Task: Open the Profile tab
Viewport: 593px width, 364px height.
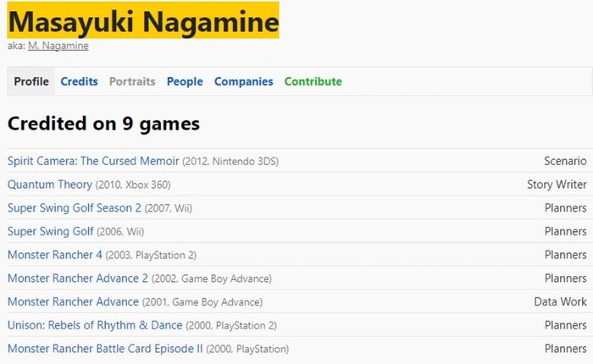Action: 31,82
